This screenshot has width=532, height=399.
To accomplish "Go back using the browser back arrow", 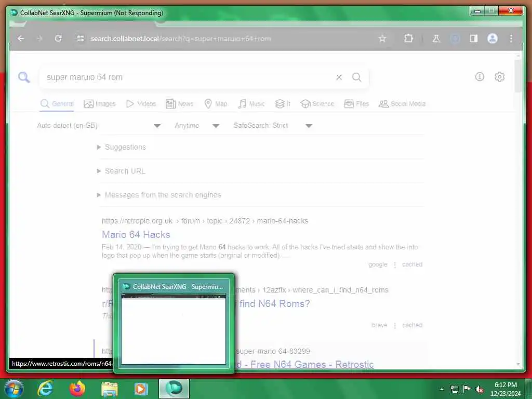I will [21, 38].
